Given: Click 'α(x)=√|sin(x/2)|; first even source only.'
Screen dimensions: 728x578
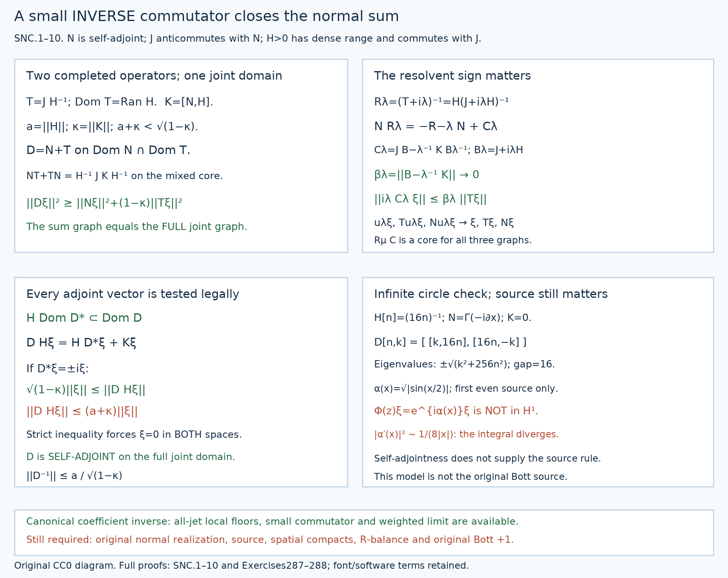Looking at the screenshot, I should click(x=466, y=389).
